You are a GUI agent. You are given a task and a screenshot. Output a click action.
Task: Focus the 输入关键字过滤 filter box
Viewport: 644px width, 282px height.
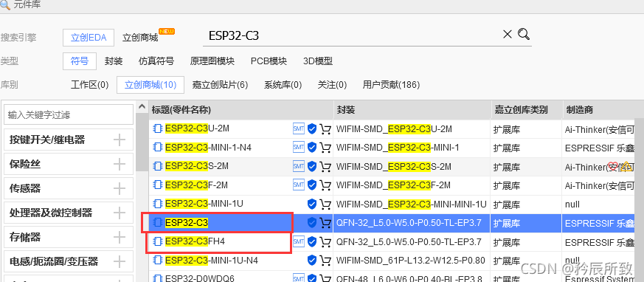69,114
